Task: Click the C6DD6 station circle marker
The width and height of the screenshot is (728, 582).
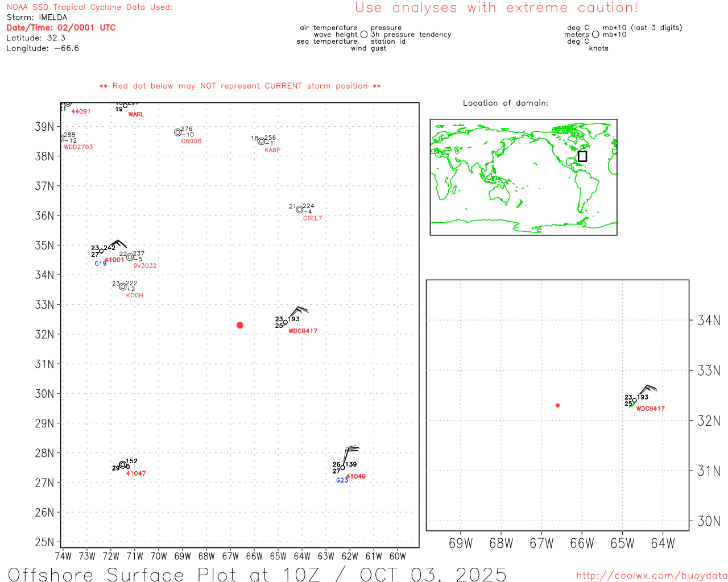Action: [x=177, y=132]
